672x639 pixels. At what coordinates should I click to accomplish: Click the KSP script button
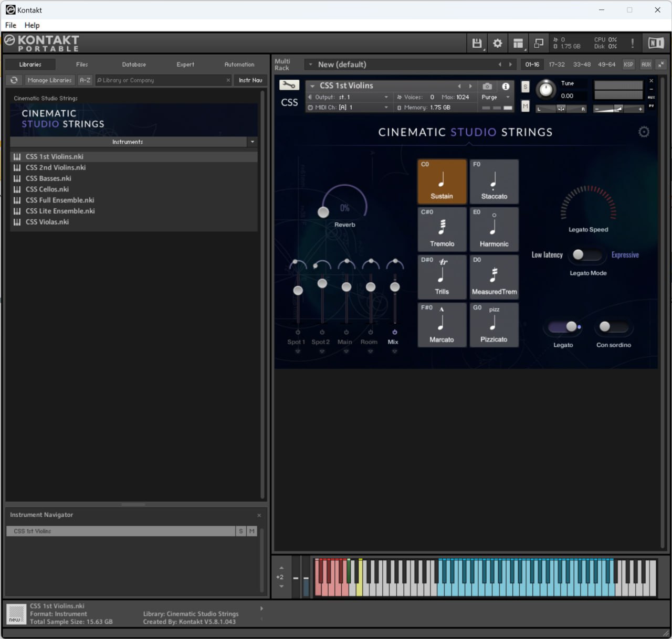click(x=628, y=65)
